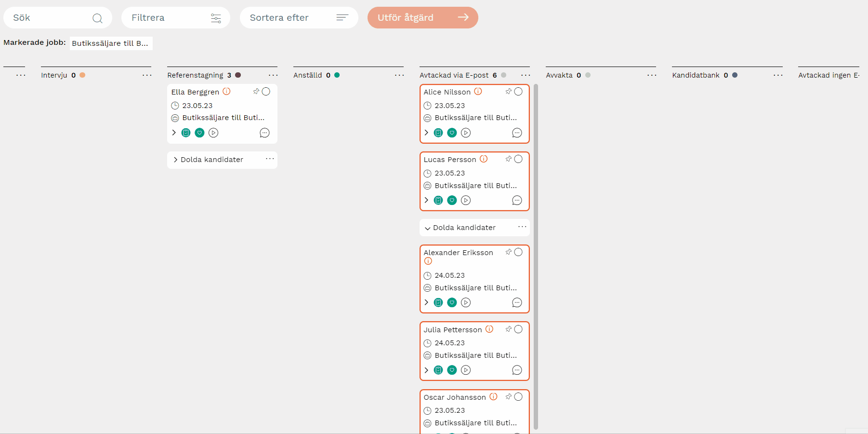Viewport: 868px width, 434px height.
Task: Select Ella Berggren's card with the circle checkbox
Action: [266, 91]
